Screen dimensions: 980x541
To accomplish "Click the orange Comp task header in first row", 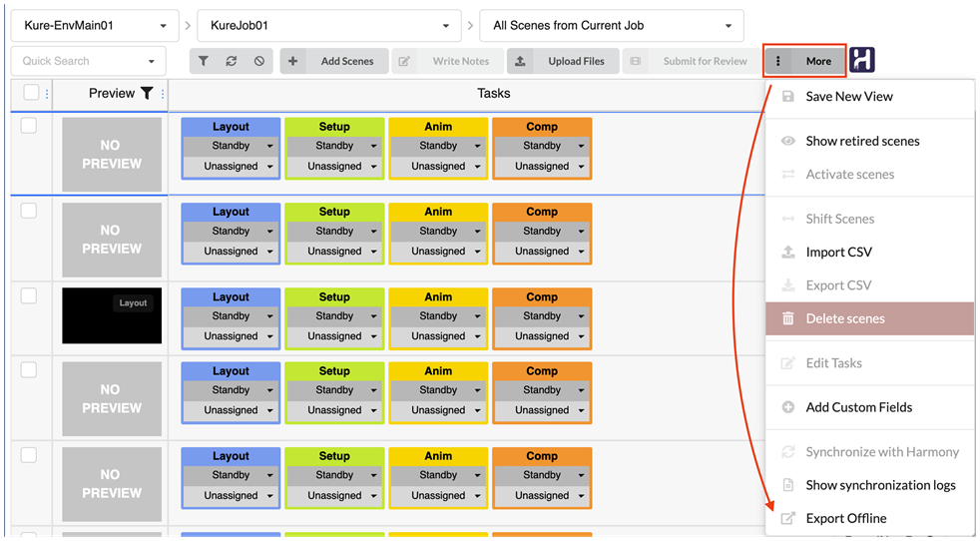I will pos(542,127).
